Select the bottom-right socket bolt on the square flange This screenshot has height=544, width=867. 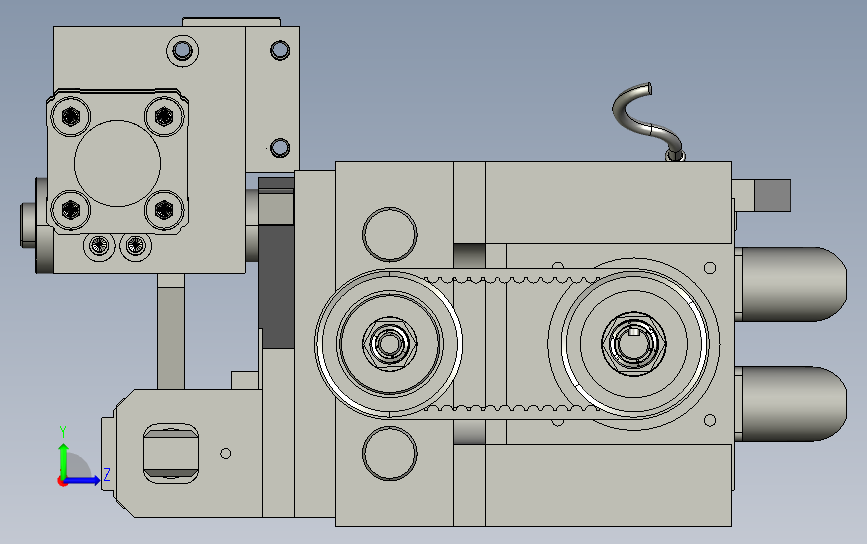pos(164,210)
